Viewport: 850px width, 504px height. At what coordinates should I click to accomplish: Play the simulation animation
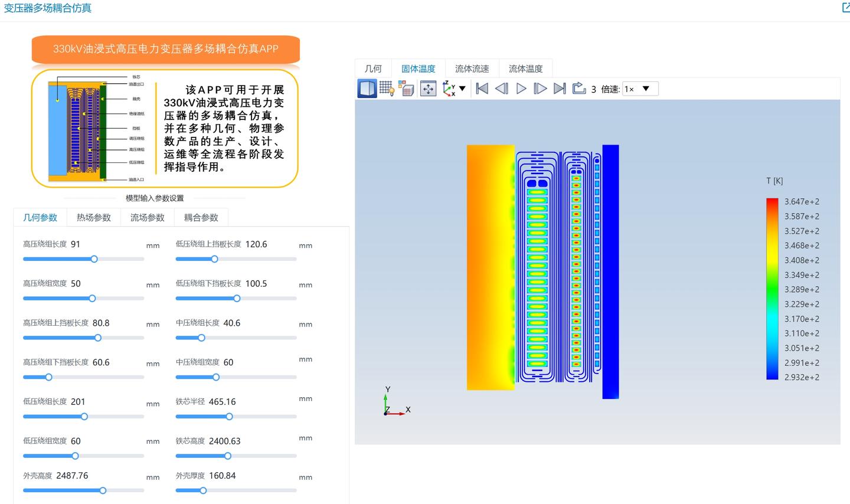click(x=521, y=89)
